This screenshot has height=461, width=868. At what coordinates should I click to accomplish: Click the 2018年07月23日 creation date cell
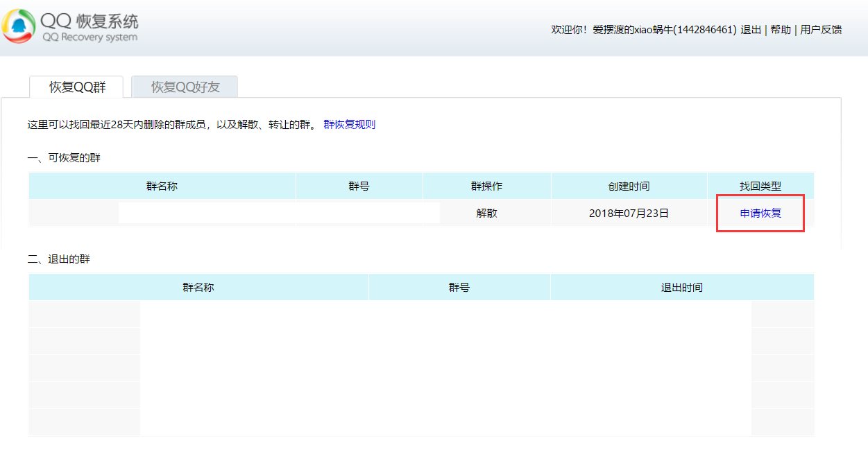coord(629,214)
